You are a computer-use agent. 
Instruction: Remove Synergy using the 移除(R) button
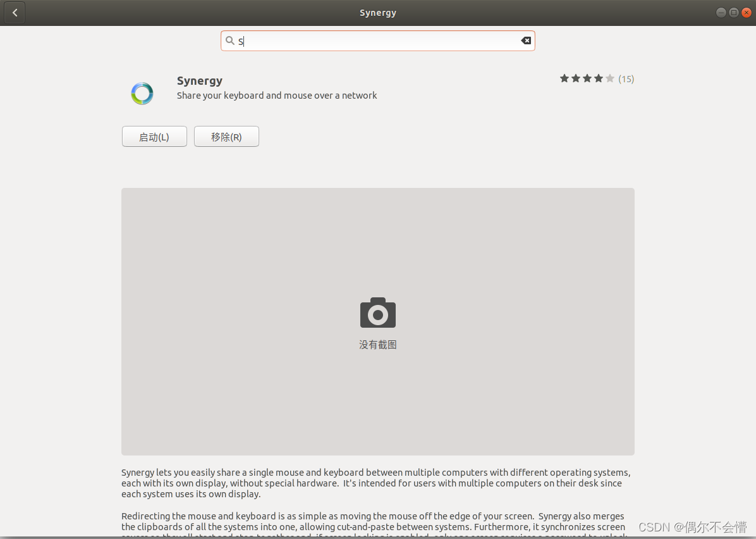pos(226,136)
